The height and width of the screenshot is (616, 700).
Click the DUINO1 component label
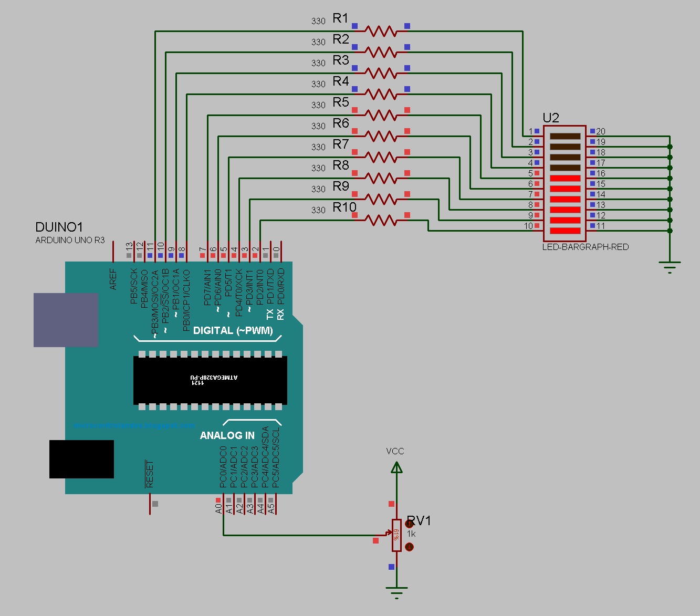pyautogui.click(x=58, y=227)
